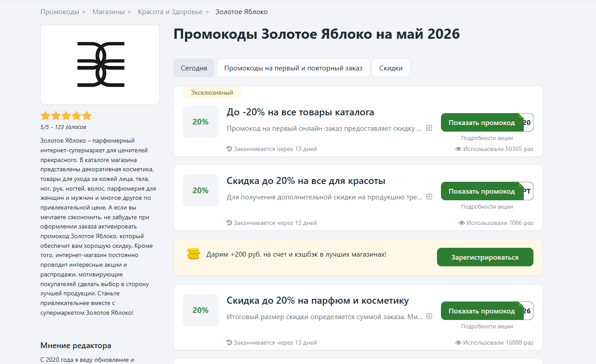
Task: Click eye icon next to Использовали 50305 раз
Action: tap(458, 149)
